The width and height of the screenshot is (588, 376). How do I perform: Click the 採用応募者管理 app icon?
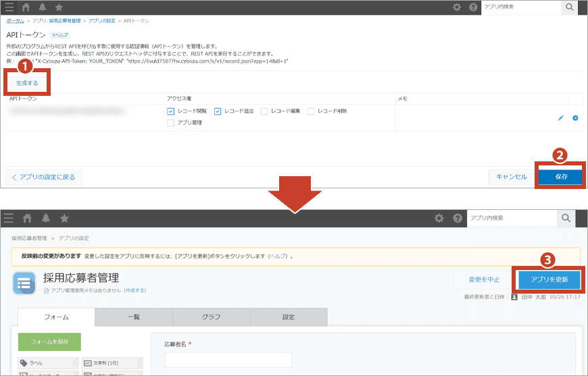click(x=24, y=284)
